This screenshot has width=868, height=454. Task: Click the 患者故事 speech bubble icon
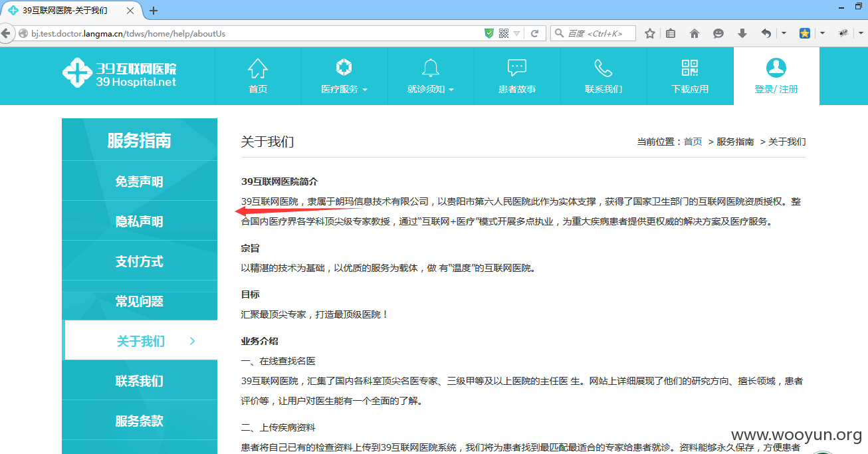[x=517, y=68]
